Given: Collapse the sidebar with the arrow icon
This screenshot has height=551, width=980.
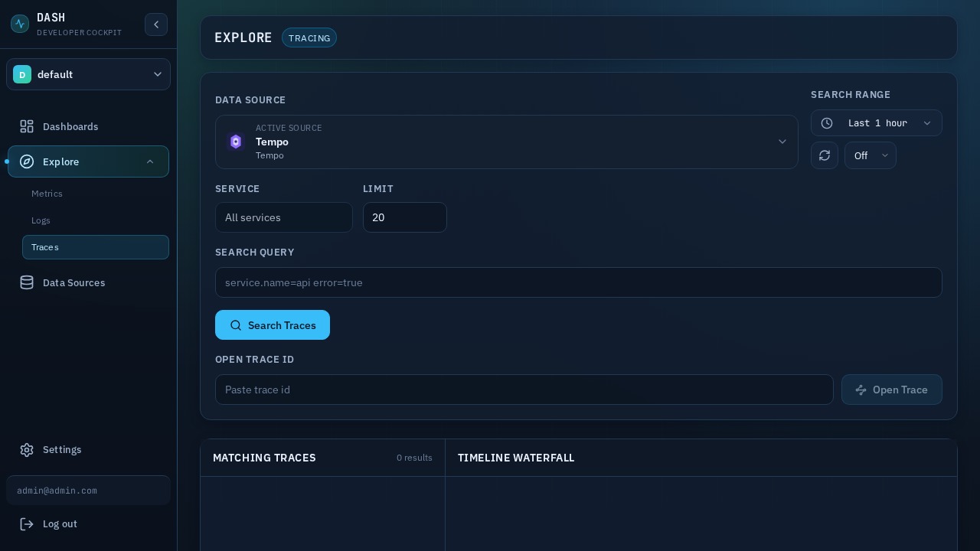Looking at the screenshot, I should (x=156, y=24).
